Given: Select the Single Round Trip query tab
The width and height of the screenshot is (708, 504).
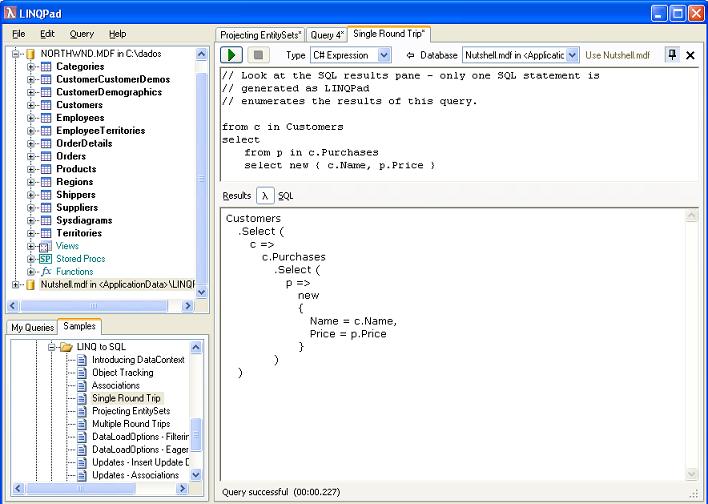Looking at the screenshot, I should tap(389, 34).
